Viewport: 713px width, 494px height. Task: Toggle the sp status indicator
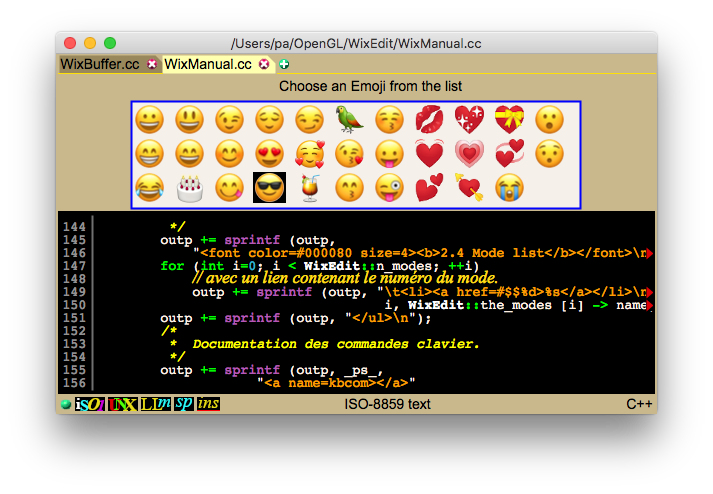pos(184,404)
